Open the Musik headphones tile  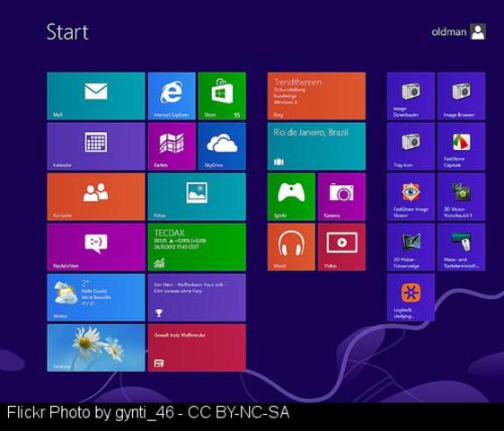pyautogui.click(x=291, y=247)
